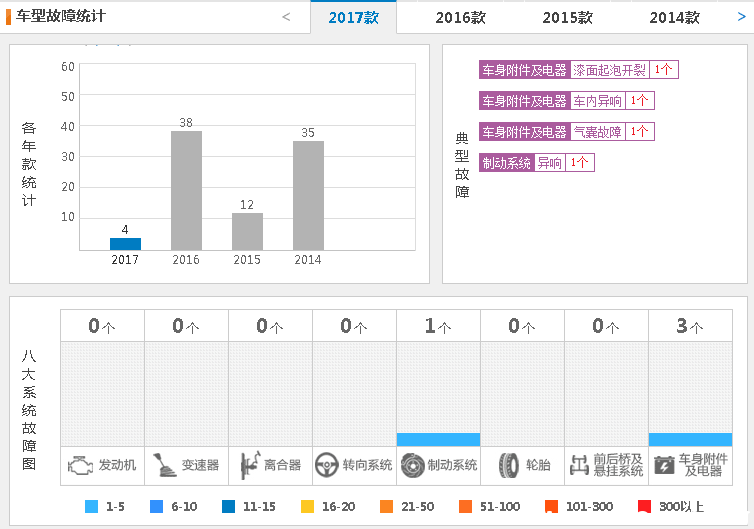Screen dimensions: 754x529
Task: Show next model years with right arrow
Action: coord(741,17)
